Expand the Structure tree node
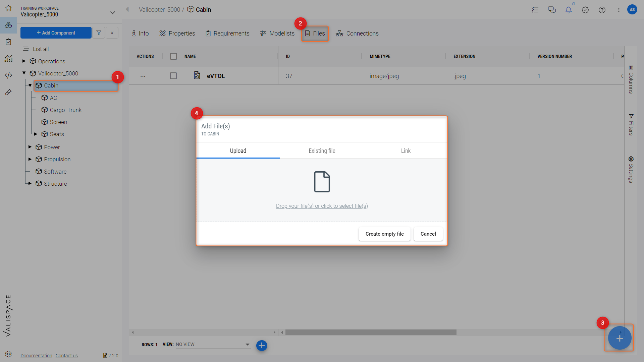Screen dimensions: 644x362 [x=30, y=183]
